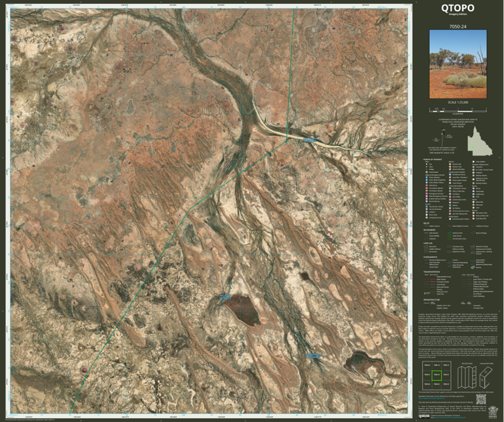Click the SCALE 1:25,000 label
The width and height of the screenshot is (504, 422).
pos(457,102)
